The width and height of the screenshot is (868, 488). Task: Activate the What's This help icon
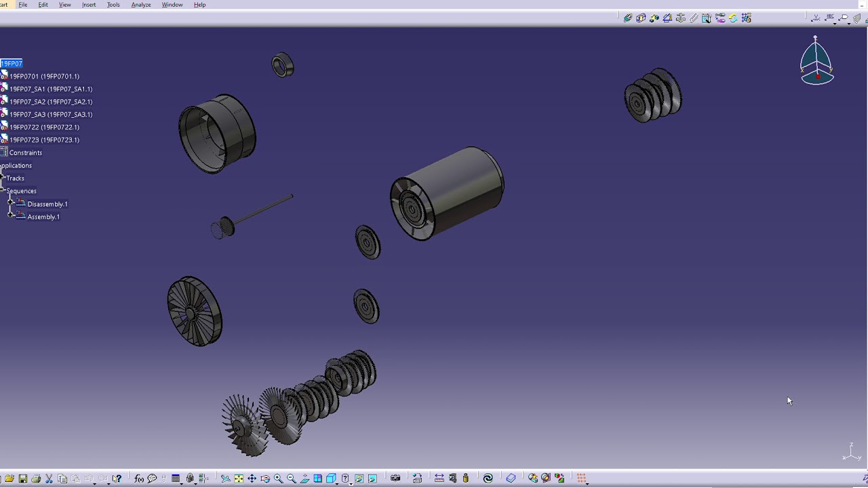(x=117, y=479)
